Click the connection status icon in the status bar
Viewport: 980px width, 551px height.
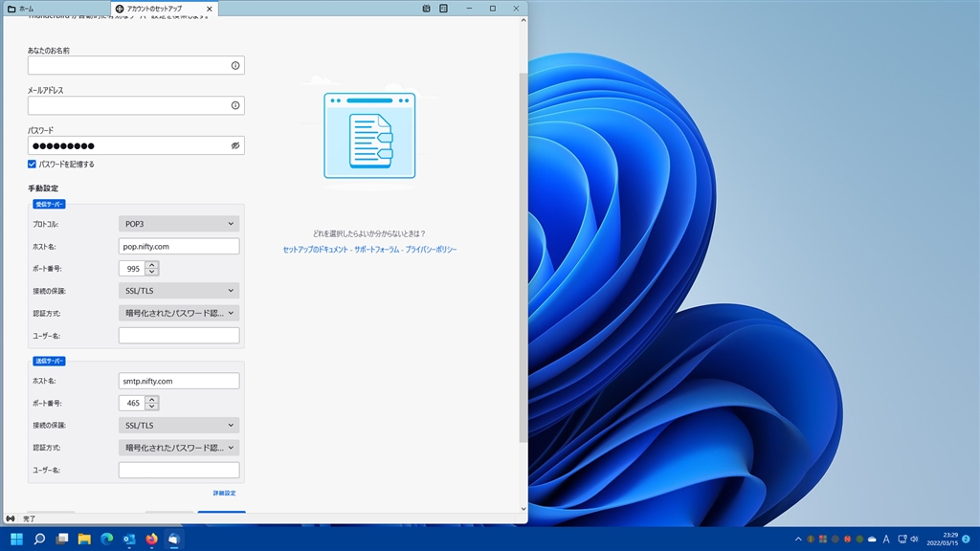click(x=11, y=518)
